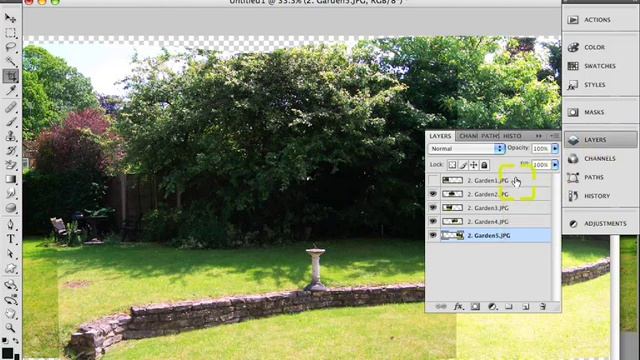Toggle the Layers button in the dock
The width and height of the screenshot is (640, 360).
pyautogui.click(x=600, y=140)
